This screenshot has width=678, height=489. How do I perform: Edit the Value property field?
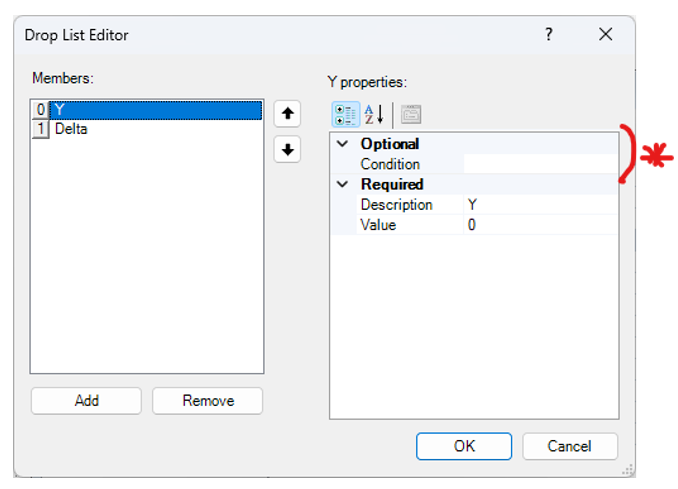[540, 225]
